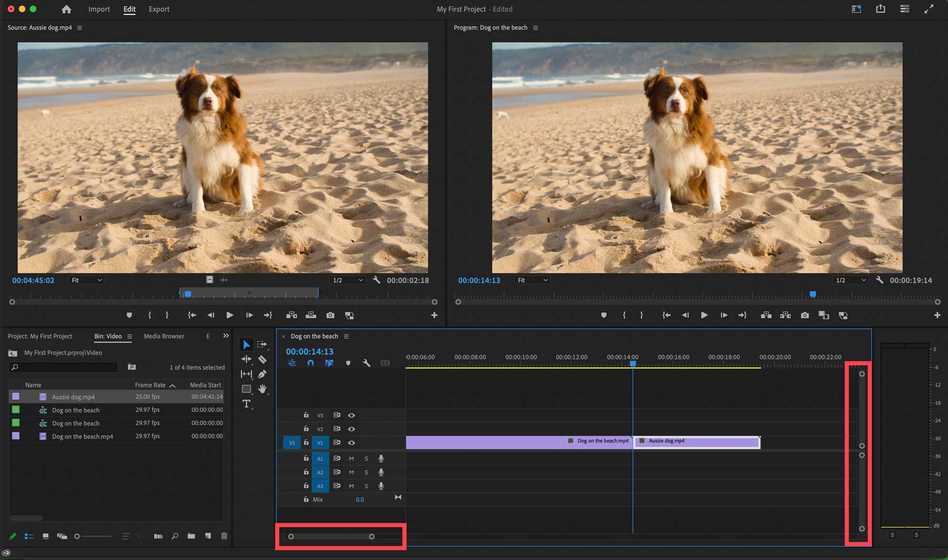Image resolution: width=948 pixels, height=560 pixels.
Task: Open timeline settings with the wrench icon
Action: click(367, 363)
